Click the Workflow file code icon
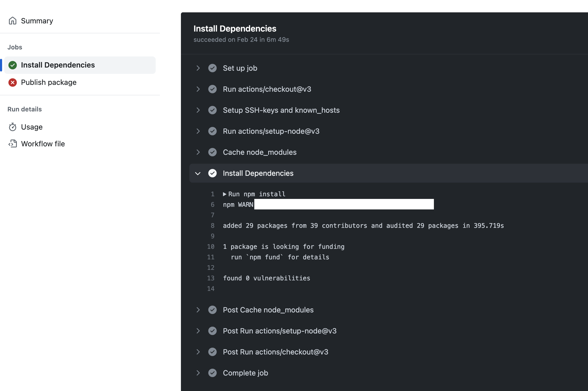 point(13,144)
